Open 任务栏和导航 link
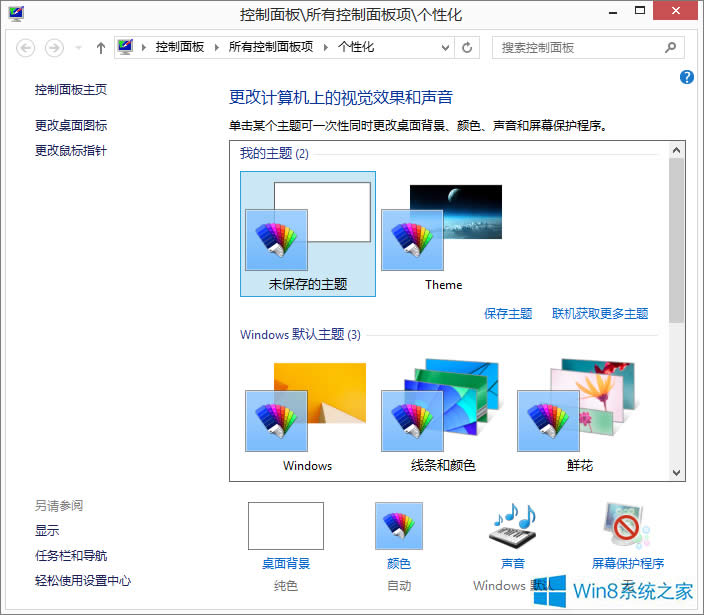 (x=71, y=556)
